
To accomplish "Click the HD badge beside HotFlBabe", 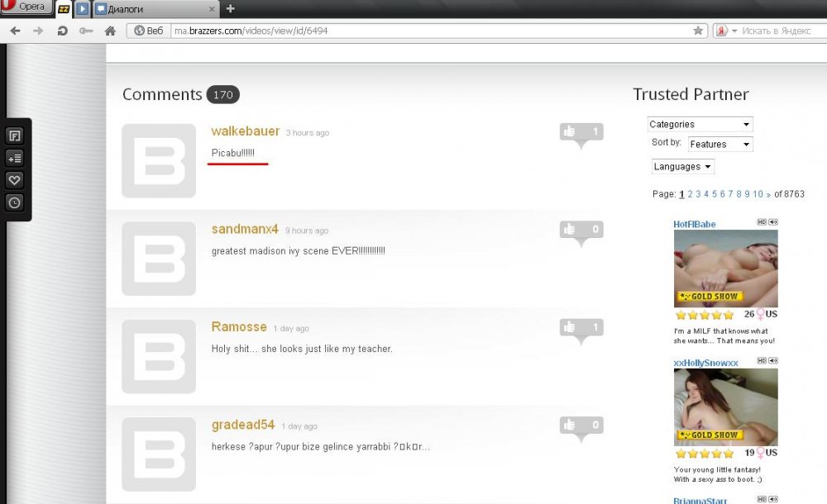I will (x=762, y=222).
